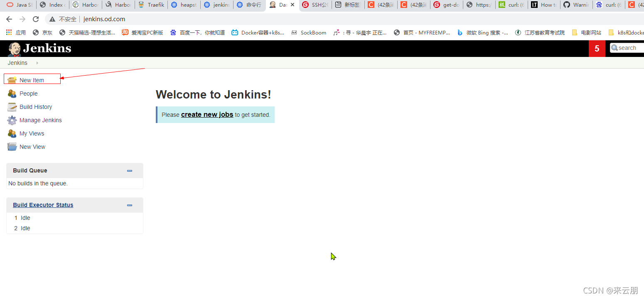Click the Manage Jenkins gear icon
This screenshot has width=644, height=298.
point(12,120)
